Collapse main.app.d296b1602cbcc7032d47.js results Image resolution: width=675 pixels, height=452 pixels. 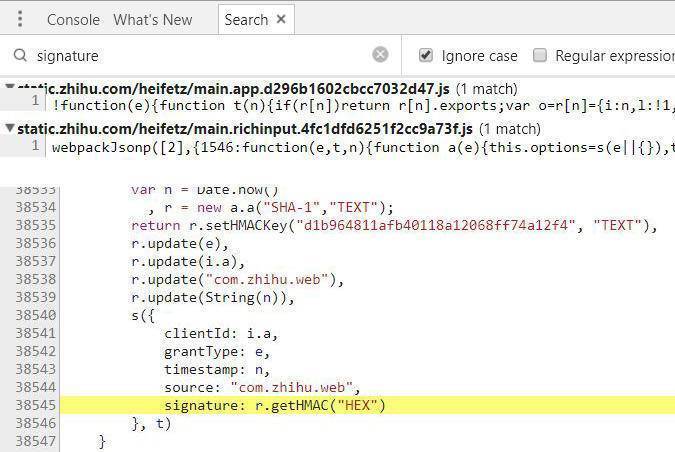pos(9,87)
